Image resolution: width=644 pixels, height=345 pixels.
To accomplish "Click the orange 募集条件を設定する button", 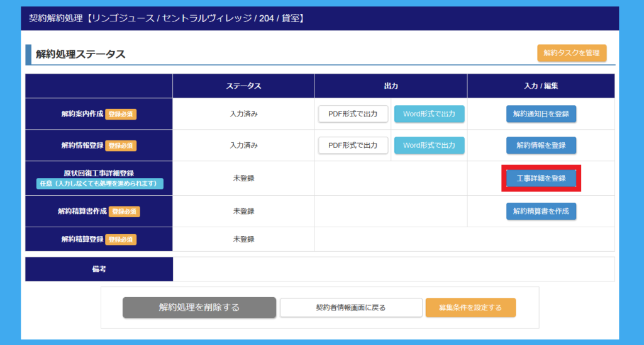I will [x=470, y=308].
